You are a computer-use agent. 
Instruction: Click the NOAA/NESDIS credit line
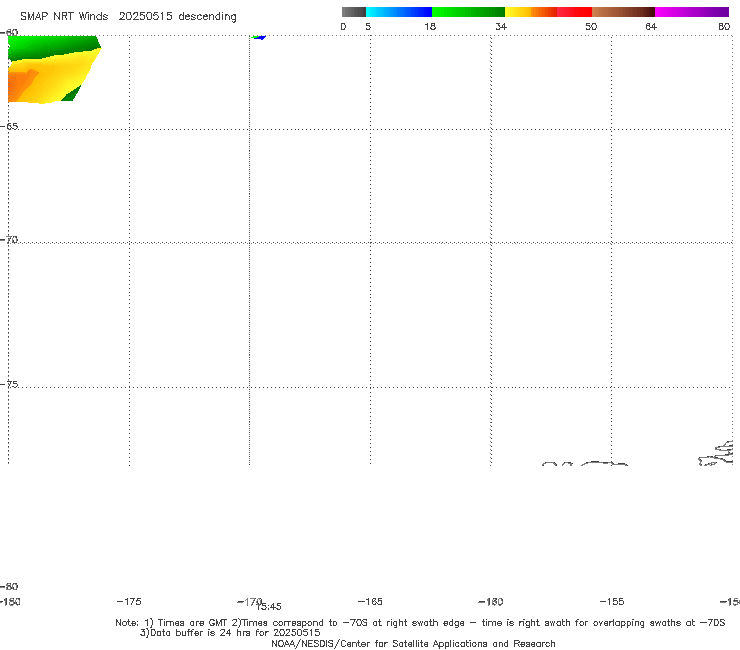coord(413,643)
